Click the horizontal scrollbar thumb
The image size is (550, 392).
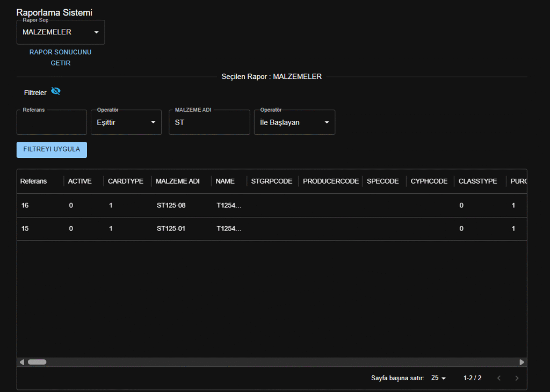click(x=37, y=362)
